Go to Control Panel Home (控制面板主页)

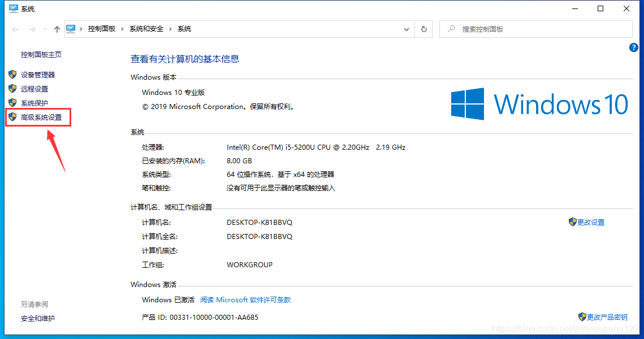41,55
